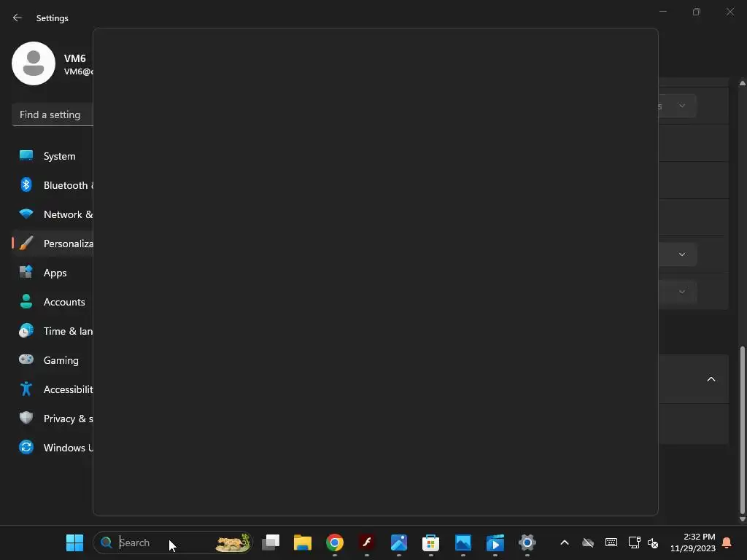Viewport: 747px width, 560px height.
Task: Select the Time & language category
Action: coord(53,331)
